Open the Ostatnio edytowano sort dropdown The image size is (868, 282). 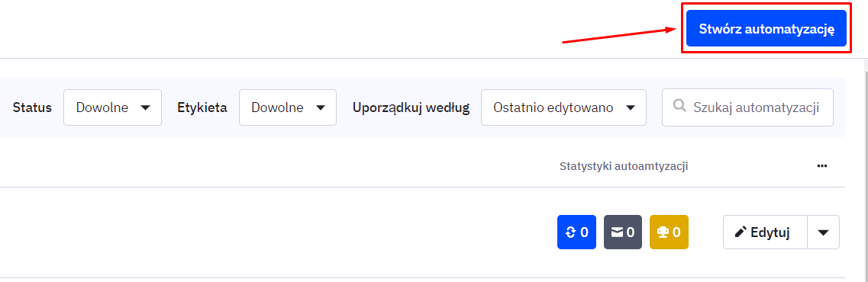coord(563,107)
